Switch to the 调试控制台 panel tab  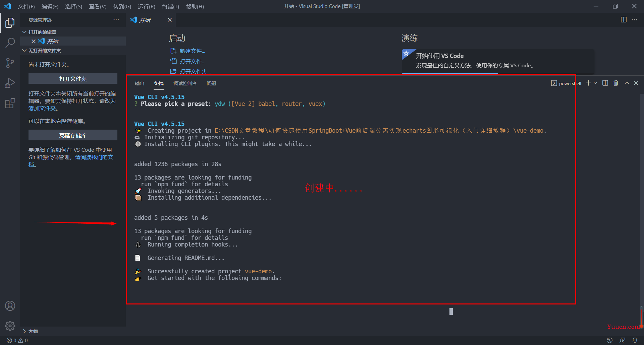click(185, 83)
